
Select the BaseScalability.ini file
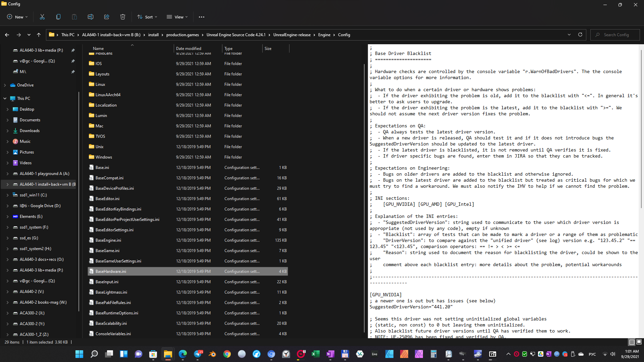(111, 323)
